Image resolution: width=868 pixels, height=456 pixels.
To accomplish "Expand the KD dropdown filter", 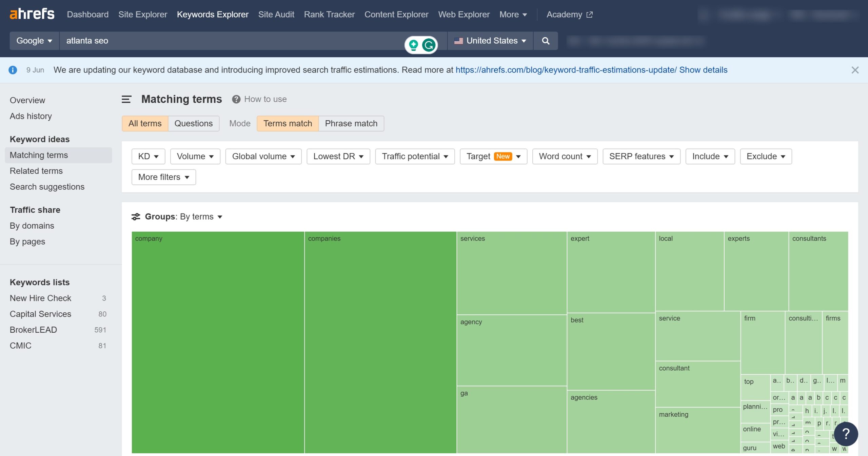I will point(147,156).
